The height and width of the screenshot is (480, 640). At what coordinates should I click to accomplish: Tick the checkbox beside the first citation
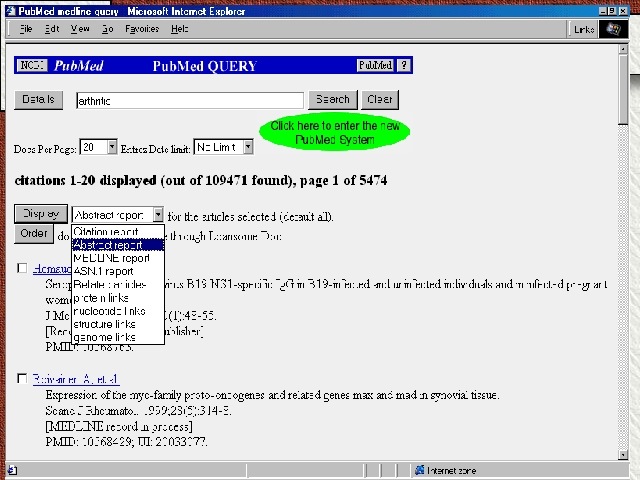23,268
